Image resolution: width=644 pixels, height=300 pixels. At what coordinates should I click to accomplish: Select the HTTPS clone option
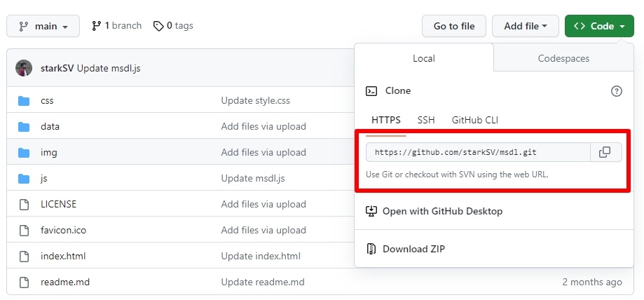pos(385,120)
